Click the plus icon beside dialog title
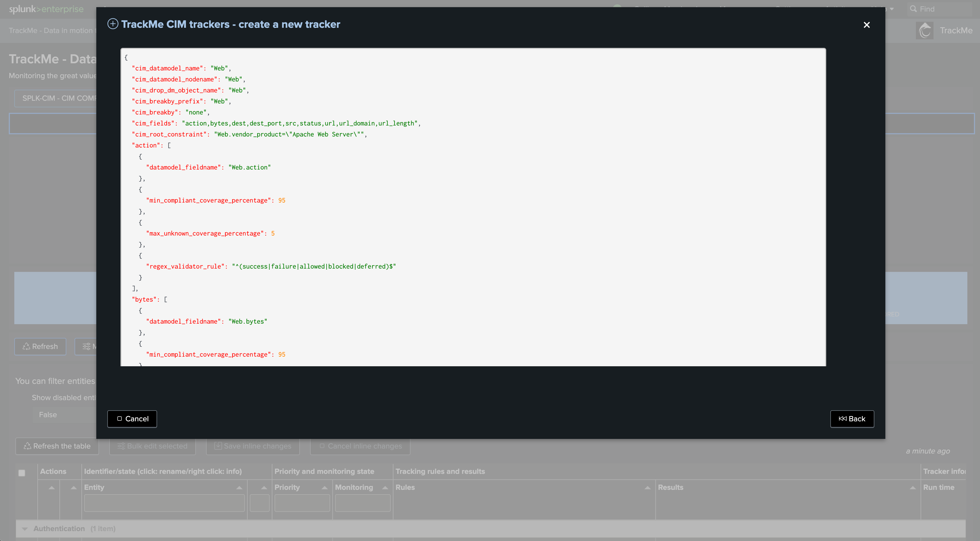 (x=113, y=24)
